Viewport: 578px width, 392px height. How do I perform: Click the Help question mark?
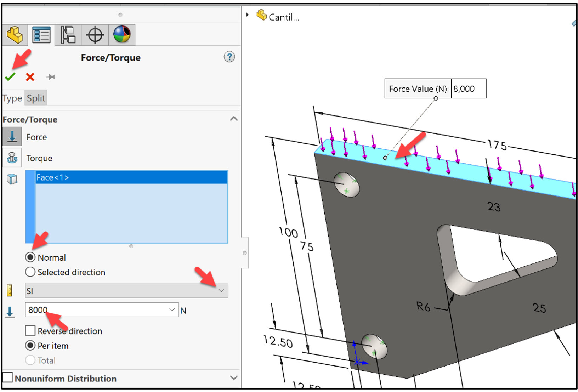[x=229, y=57]
